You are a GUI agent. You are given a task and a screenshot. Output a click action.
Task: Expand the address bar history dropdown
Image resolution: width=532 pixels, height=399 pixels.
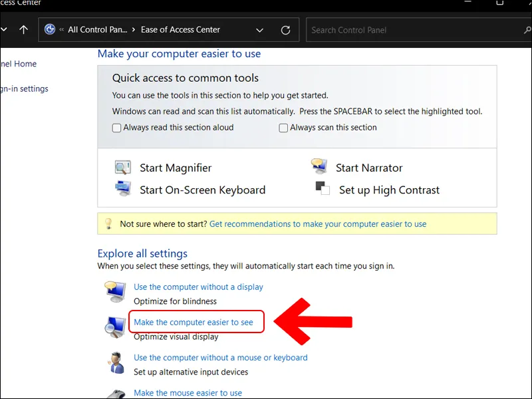pyautogui.click(x=259, y=30)
